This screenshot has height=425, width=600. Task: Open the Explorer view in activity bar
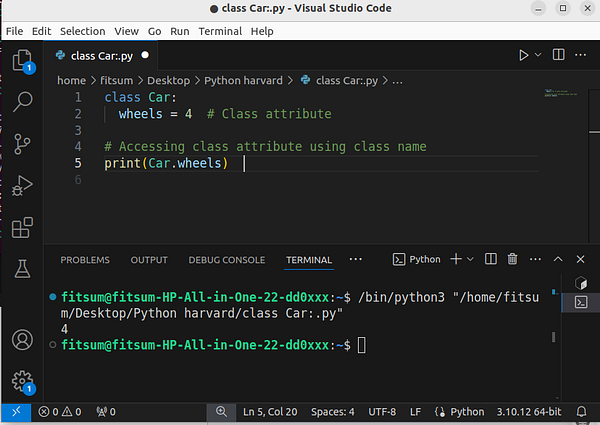22,60
